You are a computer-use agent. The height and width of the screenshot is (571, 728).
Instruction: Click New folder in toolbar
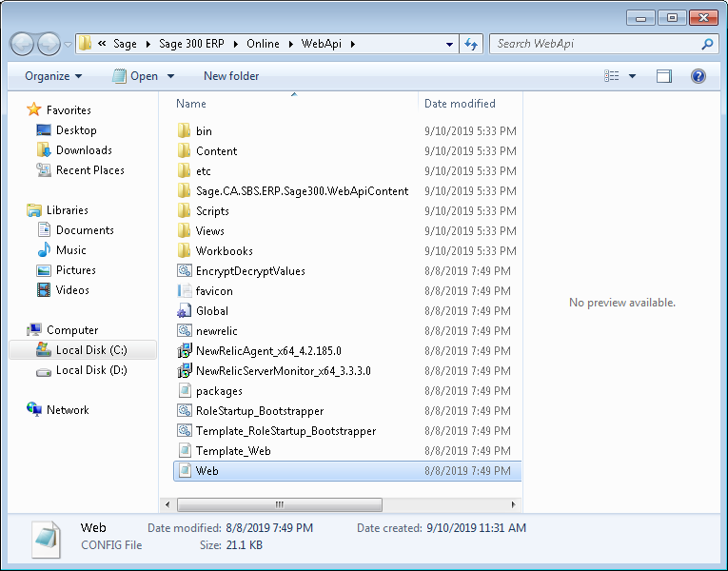(230, 76)
